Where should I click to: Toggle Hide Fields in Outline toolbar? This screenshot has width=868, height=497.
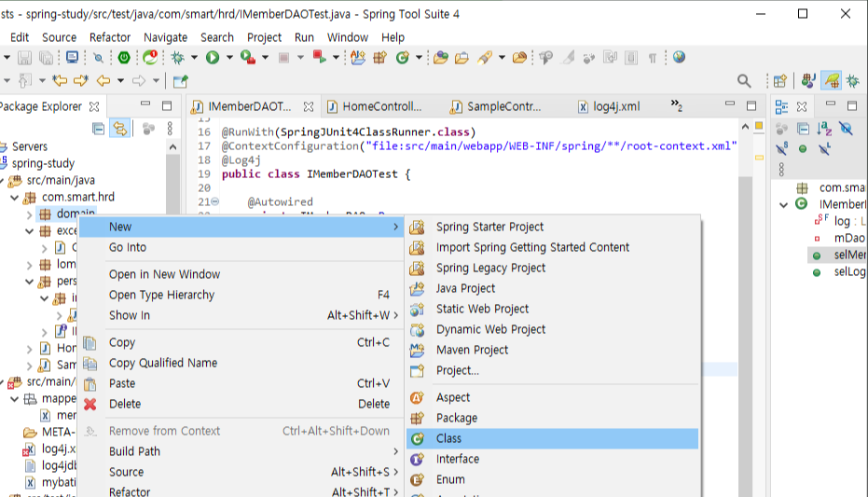[846, 129]
